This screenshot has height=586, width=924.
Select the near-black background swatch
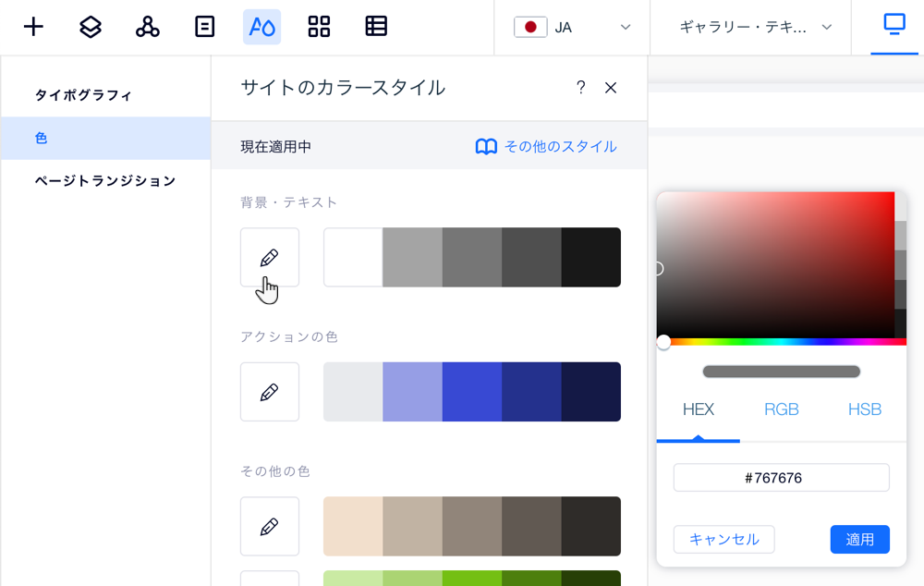tap(591, 258)
